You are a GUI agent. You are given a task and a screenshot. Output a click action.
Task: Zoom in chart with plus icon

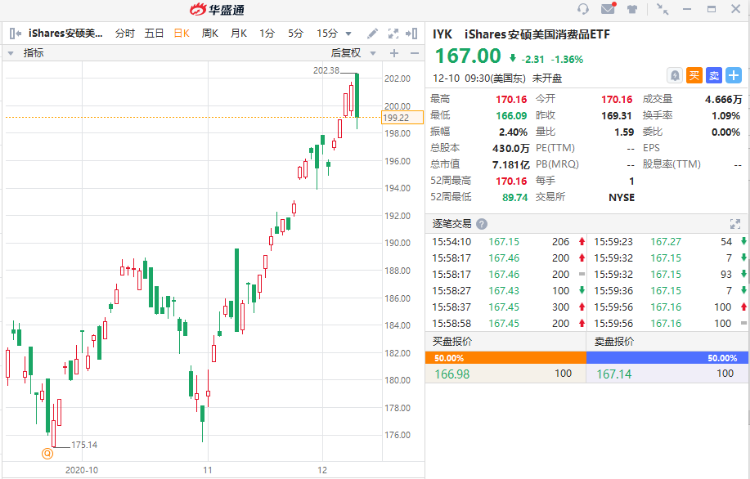pos(394,53)
